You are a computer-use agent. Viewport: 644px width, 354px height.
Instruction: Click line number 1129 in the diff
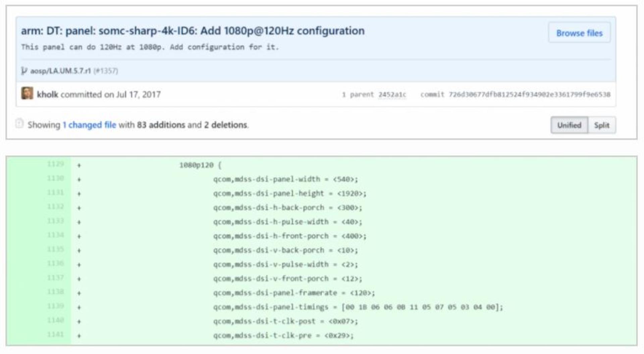click(x=55, y=164)
